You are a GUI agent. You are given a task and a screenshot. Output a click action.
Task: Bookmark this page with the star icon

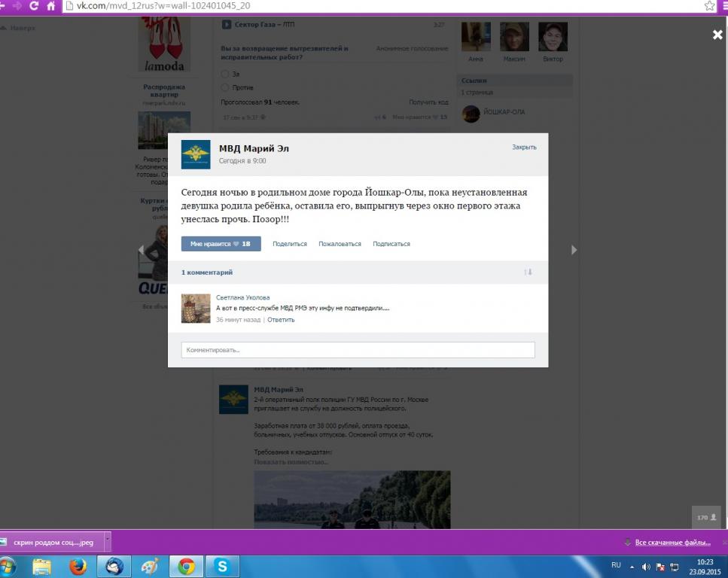708,6
